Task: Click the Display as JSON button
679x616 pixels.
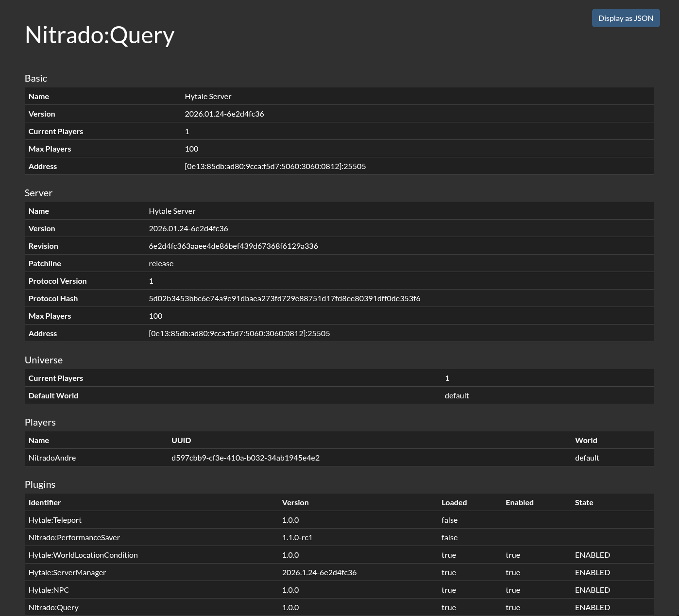Action: pos(626,18)
